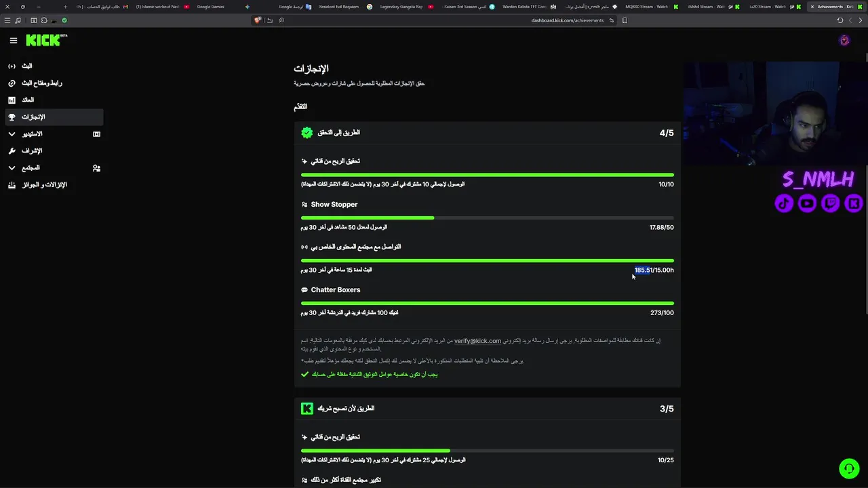Open the new tab plus button
868x488 pixels.
[x=65, y=7]
